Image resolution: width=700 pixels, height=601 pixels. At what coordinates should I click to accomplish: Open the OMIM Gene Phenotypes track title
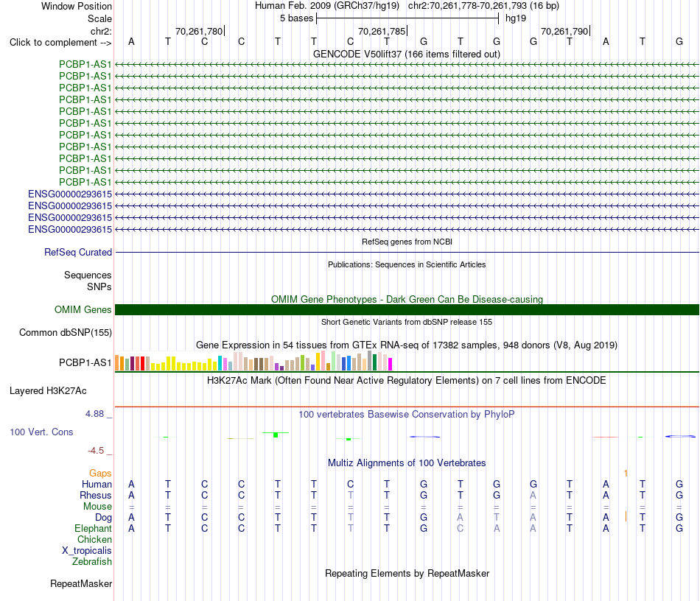(x=407, y=299)
